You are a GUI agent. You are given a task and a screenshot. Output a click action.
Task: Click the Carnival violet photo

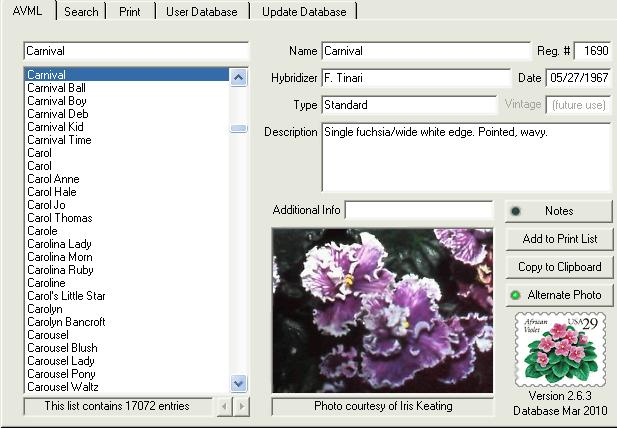(382, 310)
